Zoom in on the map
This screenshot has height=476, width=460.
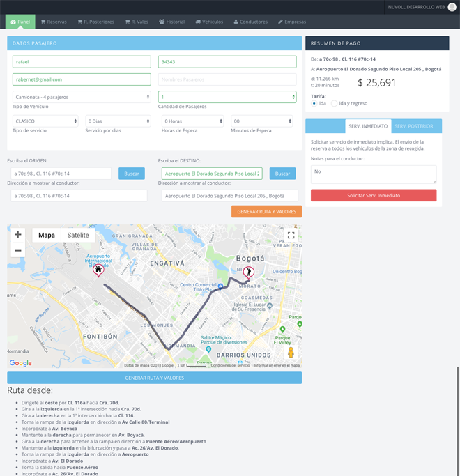pos(18,235)
